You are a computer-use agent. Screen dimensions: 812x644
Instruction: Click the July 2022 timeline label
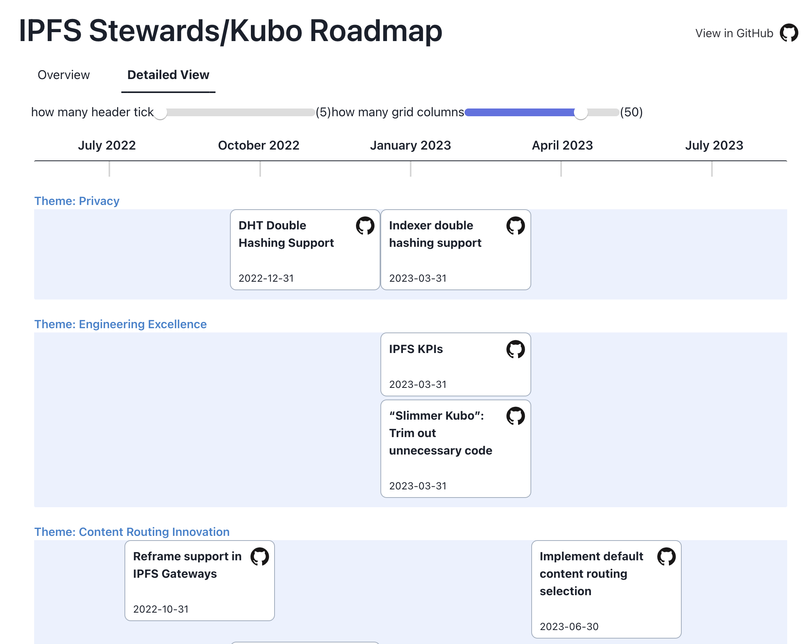pos(107,145)
